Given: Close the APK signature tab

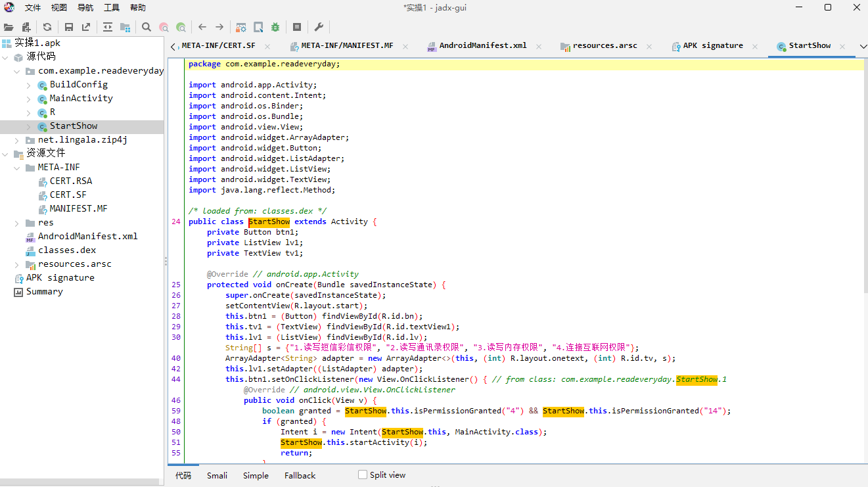Looking at the screenshot, I should click(755, 46).
